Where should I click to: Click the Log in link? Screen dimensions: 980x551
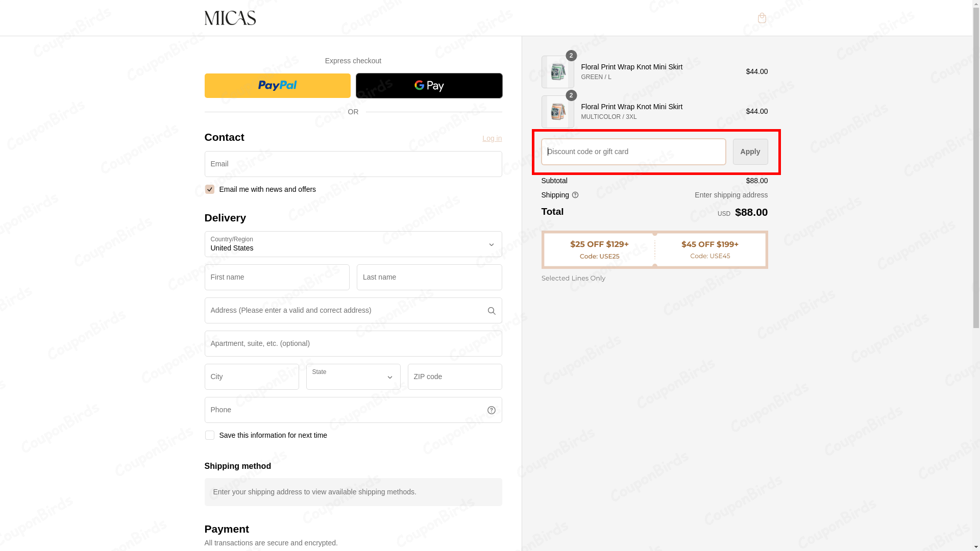pyautogui.click(x=492, y=138)
